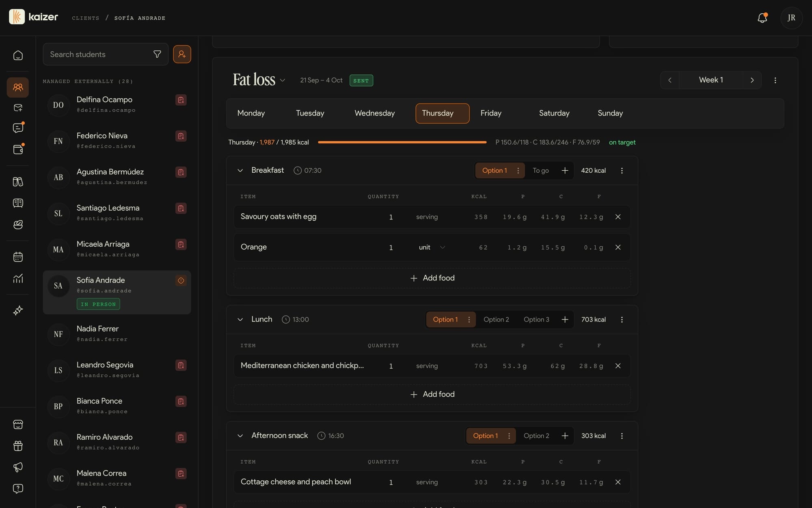Remove Savoury oats with egg item
The image size is (812, 508).
click(x=618, y=217)
